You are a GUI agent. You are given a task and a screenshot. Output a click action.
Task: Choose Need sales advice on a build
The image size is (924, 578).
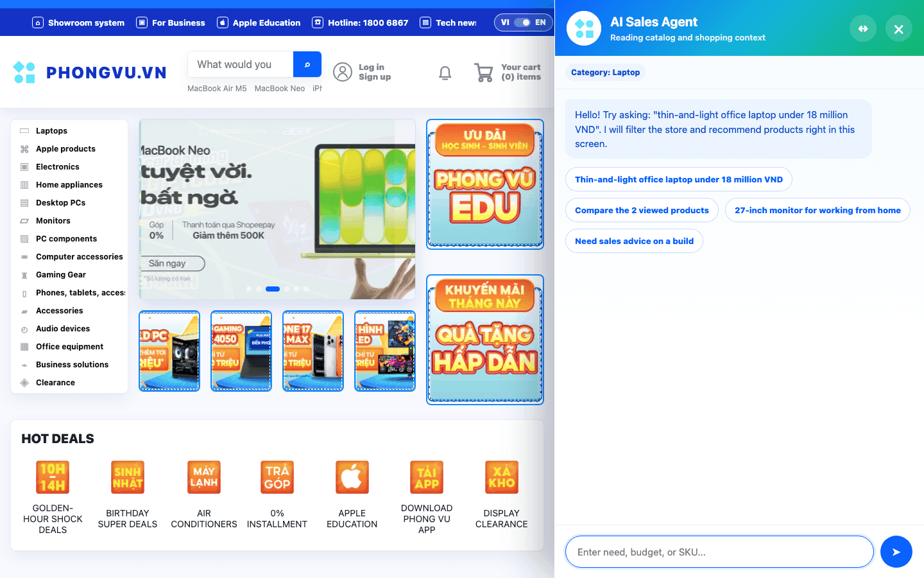click(634, 241)
